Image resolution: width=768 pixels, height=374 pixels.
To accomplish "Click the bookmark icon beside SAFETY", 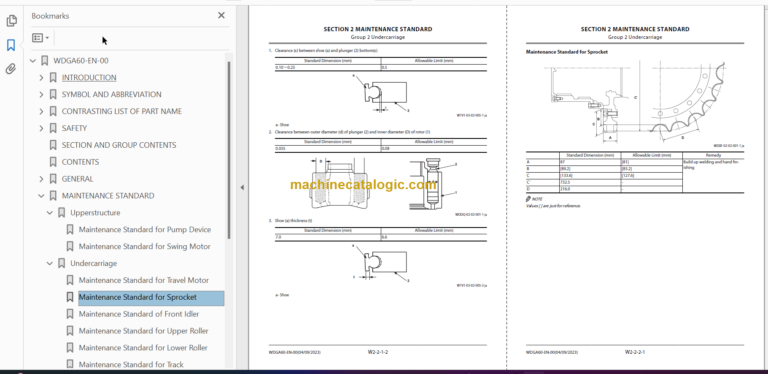I will (x=53, y=128).
